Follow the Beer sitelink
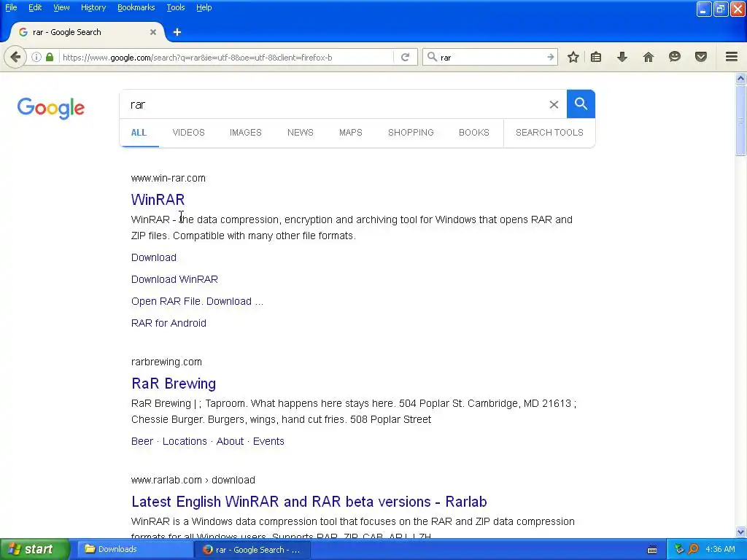 pyautogui.click(x=142, y=441)
